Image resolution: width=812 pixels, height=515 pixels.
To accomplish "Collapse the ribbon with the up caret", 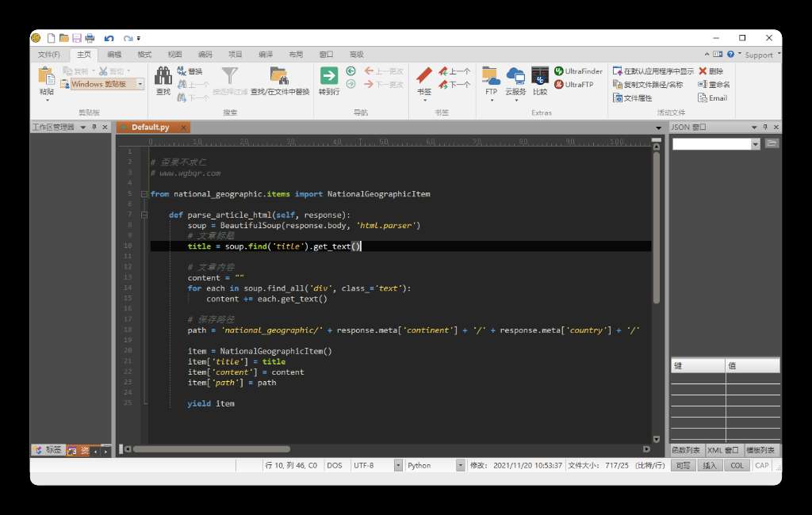I will 707,54.
